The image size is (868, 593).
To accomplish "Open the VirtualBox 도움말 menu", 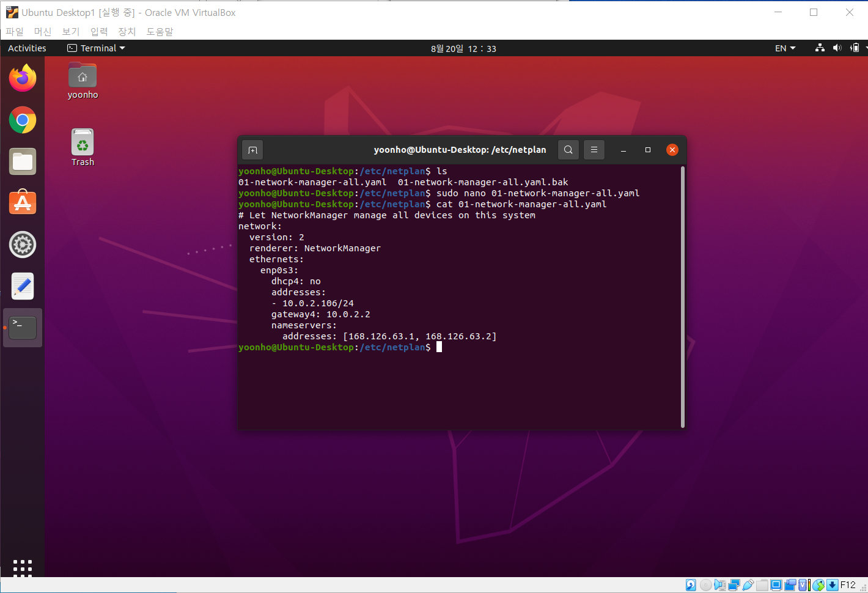I will coord(160,31).
